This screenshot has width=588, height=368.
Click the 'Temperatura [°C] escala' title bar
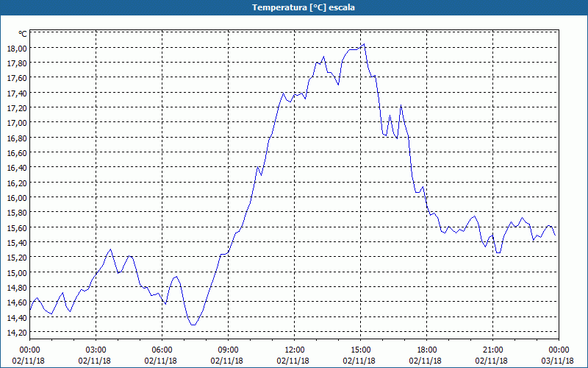(294, 7)
